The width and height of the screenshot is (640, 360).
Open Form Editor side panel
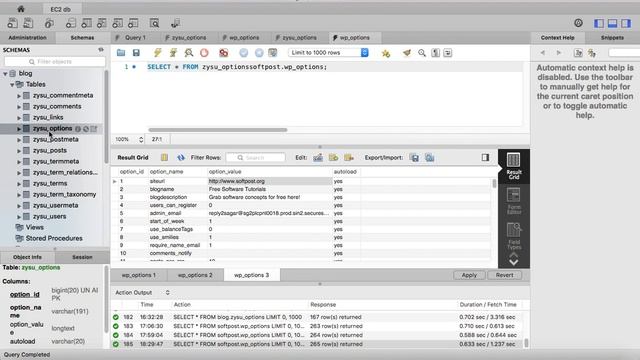513,201
